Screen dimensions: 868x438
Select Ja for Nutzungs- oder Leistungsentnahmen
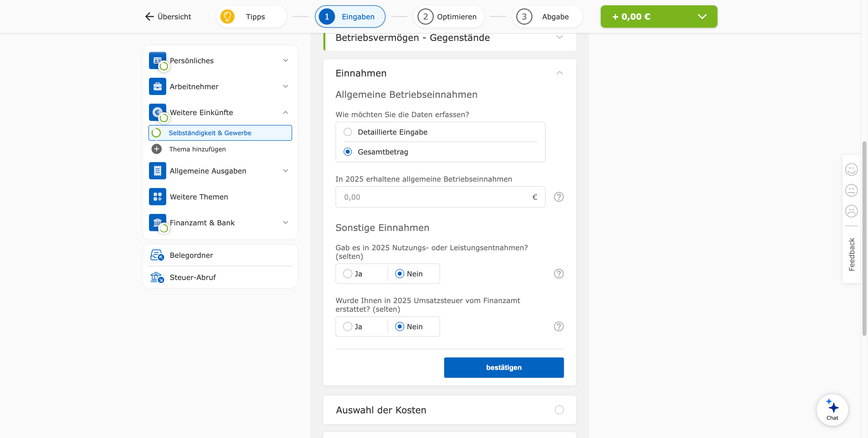(x=348, y=274)
